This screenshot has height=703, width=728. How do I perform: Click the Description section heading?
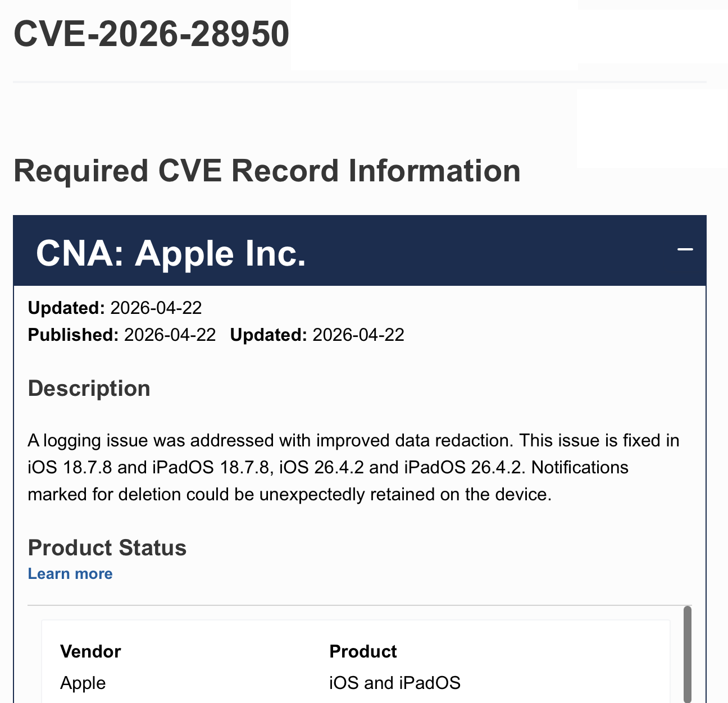point(89,387)
